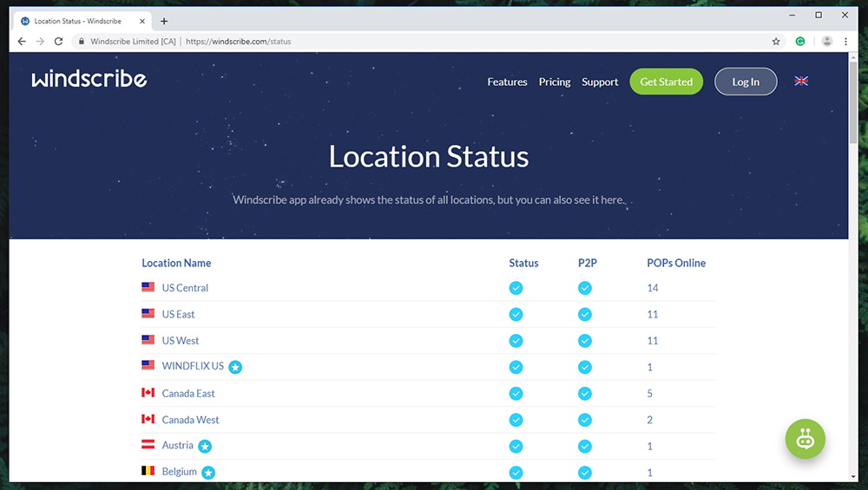
Task: Click the US flag beside US Central
Action: 148,286
